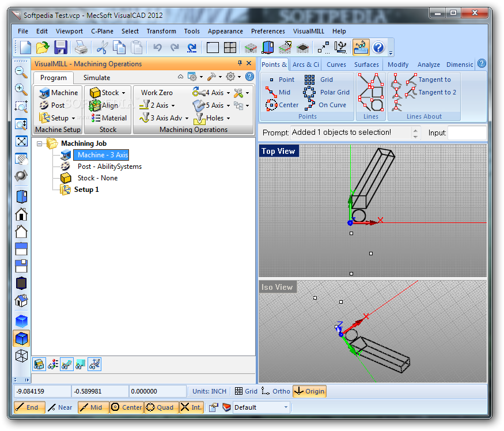Open the Stock dropdown menu
Screen dimensions: 504x431
pos(123,93)
